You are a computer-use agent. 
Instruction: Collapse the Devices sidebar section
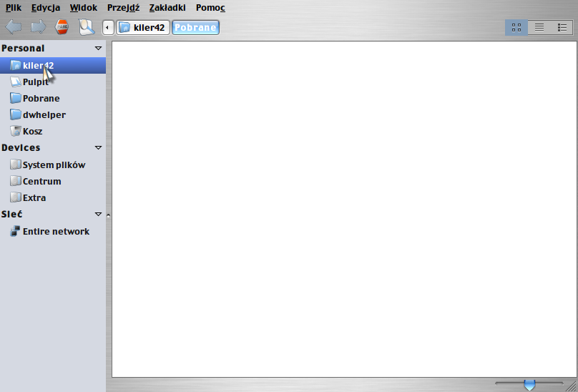(x=98, y=147)
